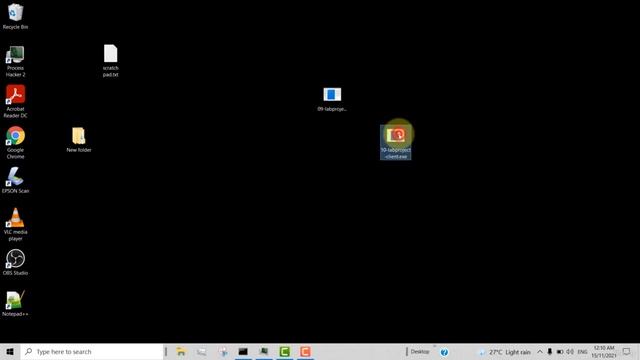Viewport: 640px width, 360px height.
Task: Select the scratch pad.txt file
Action: click(x=110, y=60)
